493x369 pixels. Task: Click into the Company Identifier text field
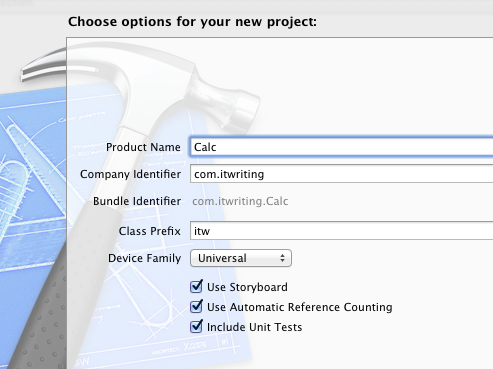click(x=341, y=174)
